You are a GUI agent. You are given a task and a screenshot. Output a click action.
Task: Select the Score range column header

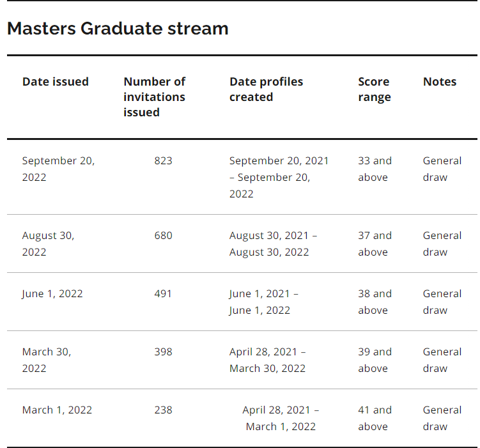coord(375,89)
